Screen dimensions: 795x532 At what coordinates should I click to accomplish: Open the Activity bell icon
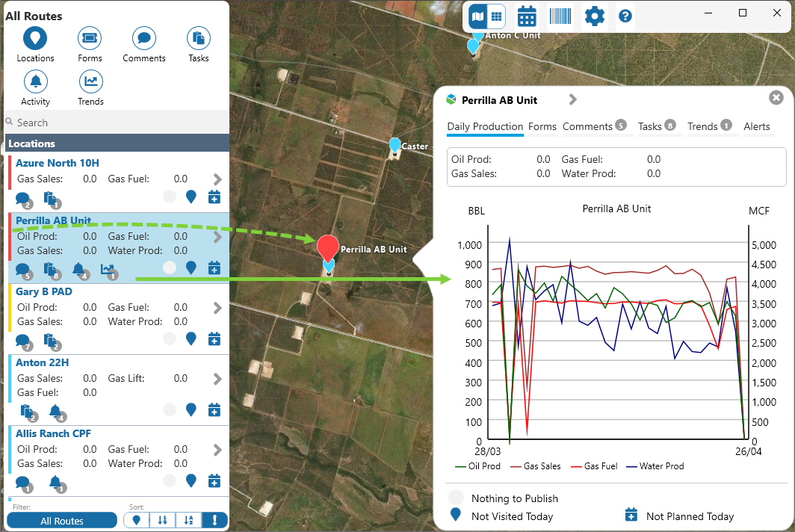(x=35, y=81)
